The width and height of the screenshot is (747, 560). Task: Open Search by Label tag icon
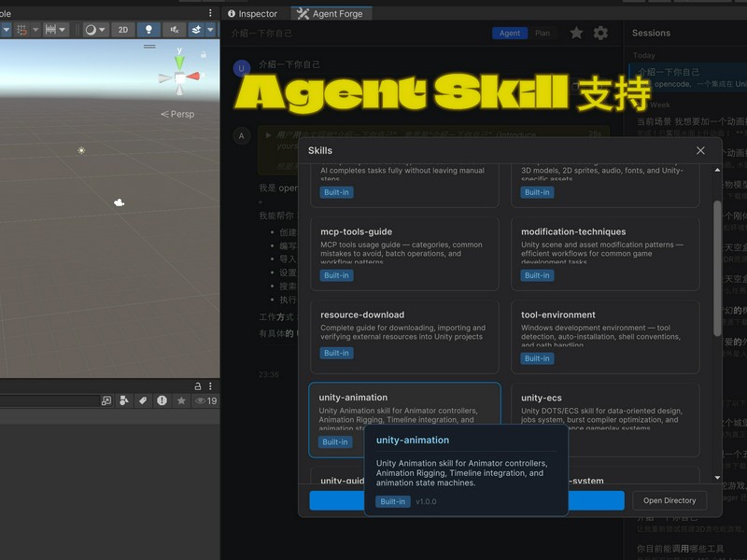(143, 401)
